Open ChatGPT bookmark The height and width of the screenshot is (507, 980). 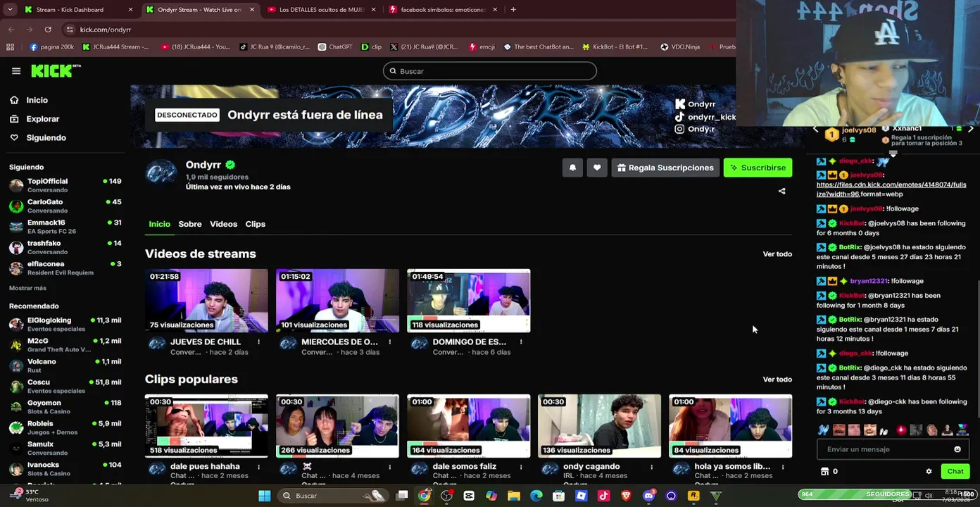(x=334, y=47)
